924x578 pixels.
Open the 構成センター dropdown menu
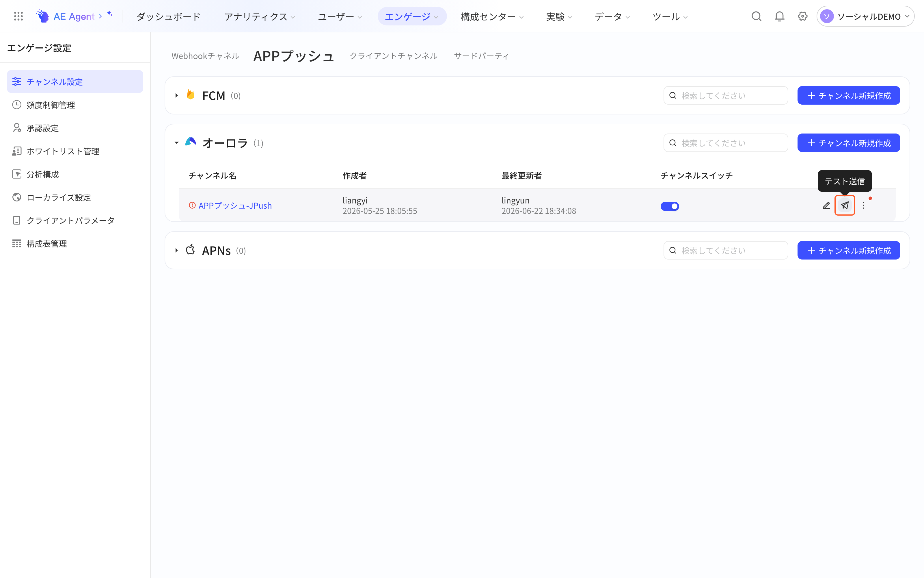(x=492, y=16)
